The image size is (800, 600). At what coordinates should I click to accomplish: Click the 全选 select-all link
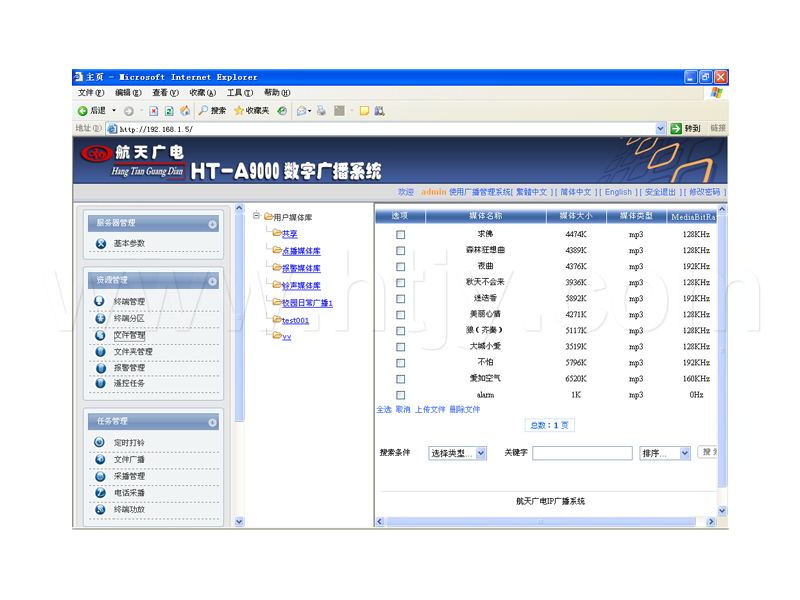tap(384, 410)
